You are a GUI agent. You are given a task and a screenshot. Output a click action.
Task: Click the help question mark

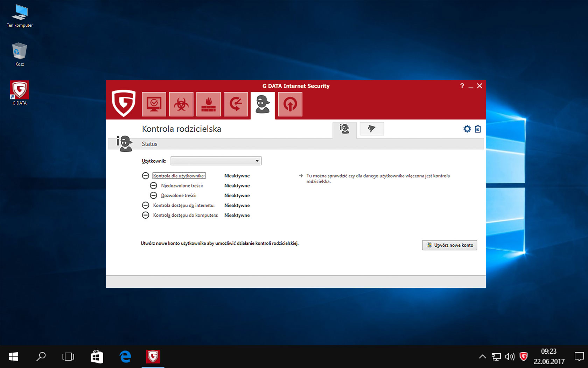point(462,86)
